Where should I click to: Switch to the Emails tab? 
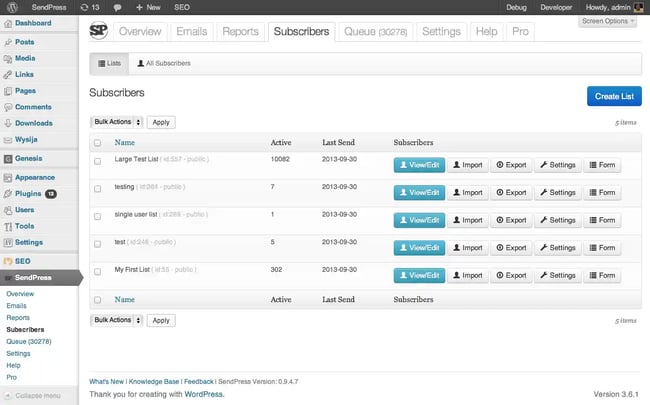tap(191, 31)
